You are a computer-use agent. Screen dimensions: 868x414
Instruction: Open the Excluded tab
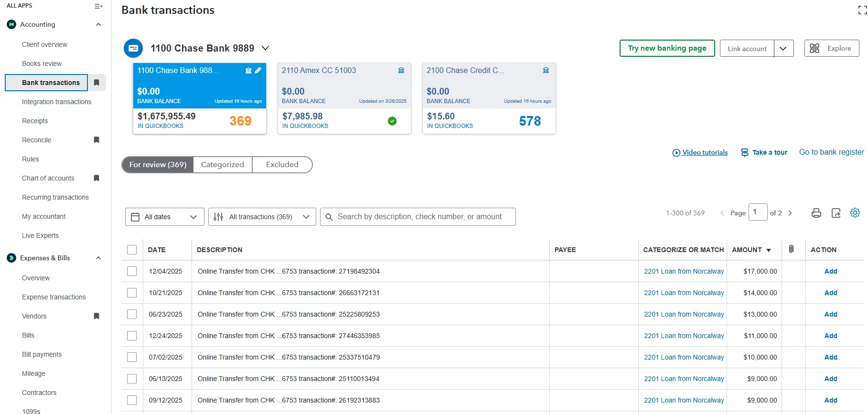282,165
